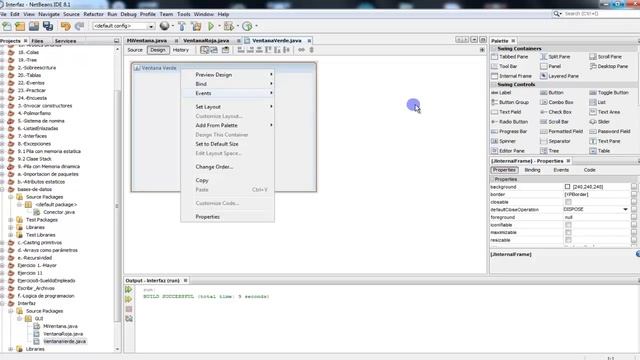Open Code tab in Properties panel
640x360 pixels.
click(589, 170)
